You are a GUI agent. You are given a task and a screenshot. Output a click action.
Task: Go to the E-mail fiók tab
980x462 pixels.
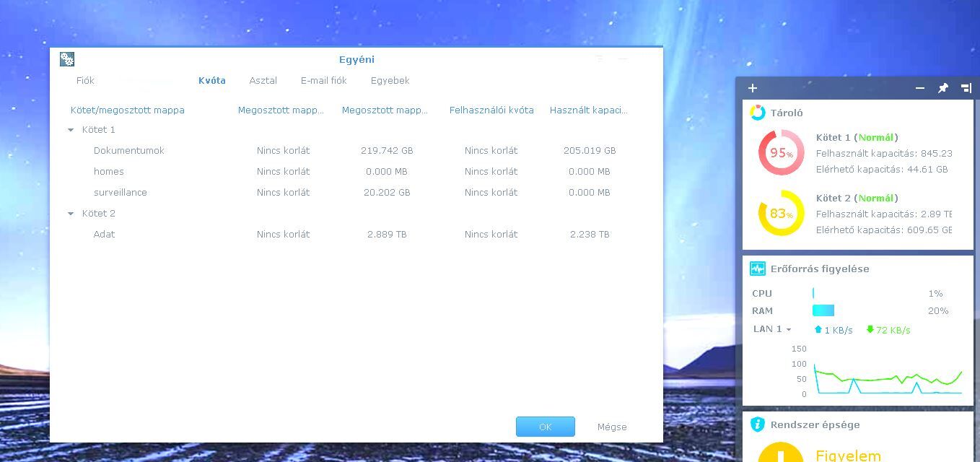pos(324,81)
